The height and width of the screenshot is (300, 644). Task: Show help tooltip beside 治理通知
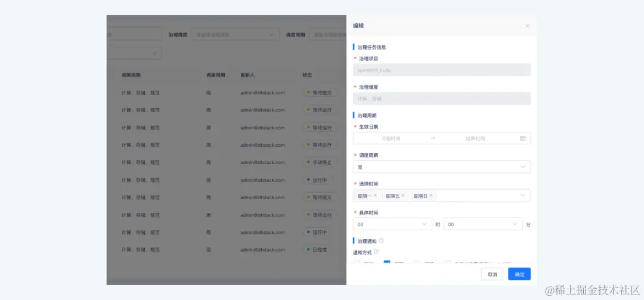pos(381,241)
